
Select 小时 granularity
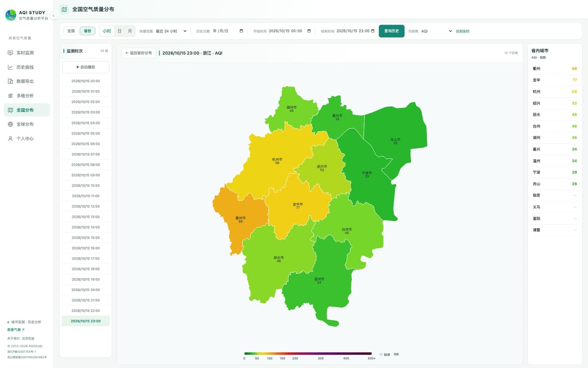(x=107, y=31)
